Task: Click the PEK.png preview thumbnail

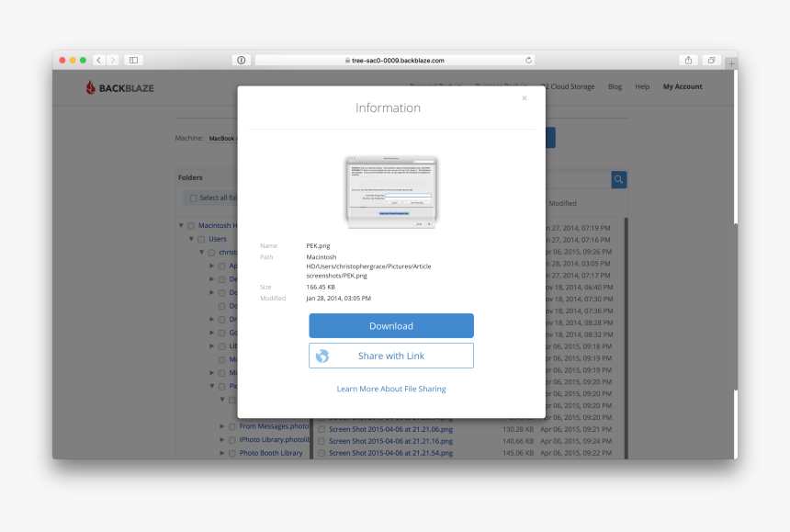Action: 390,190
